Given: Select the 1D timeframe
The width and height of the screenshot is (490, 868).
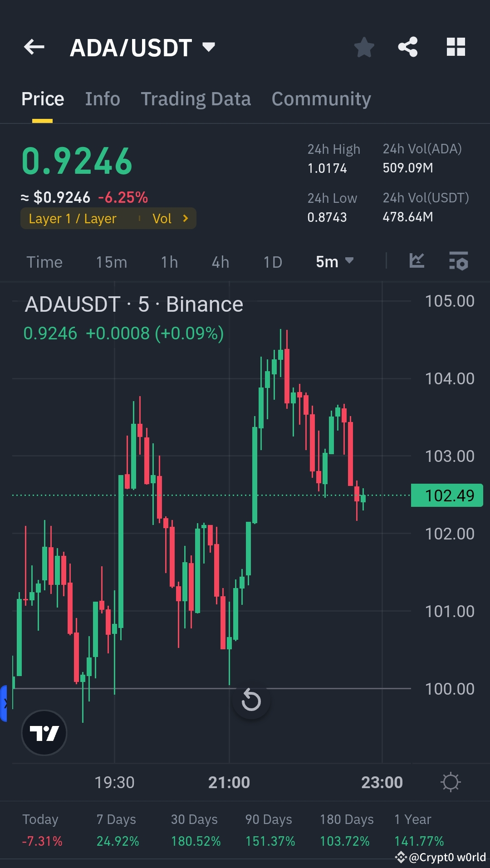Looking at the screenshot, I should pos(272,261).
